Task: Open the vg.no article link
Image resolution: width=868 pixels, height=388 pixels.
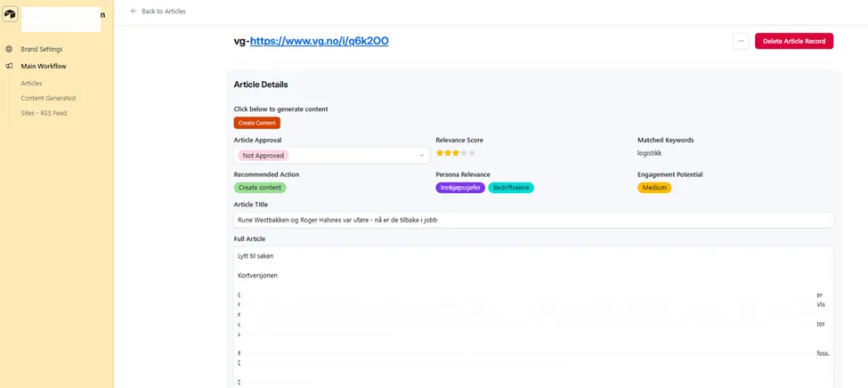Action: coord(319,41)
